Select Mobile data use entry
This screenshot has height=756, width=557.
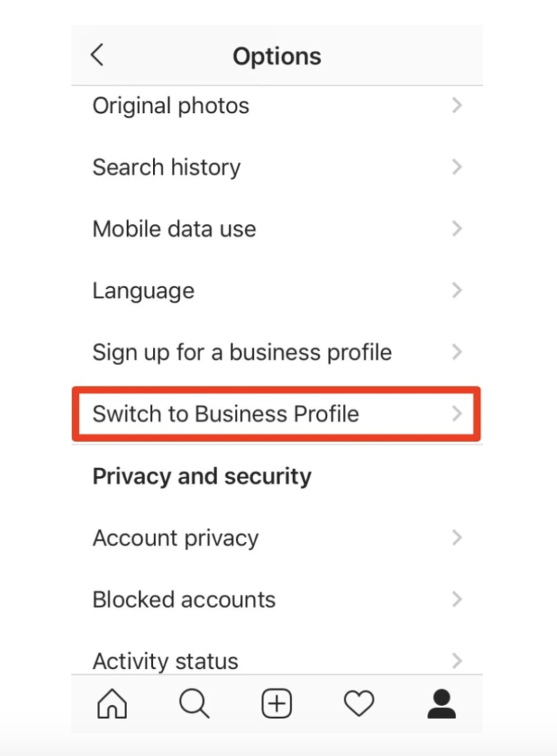pyautogui.click(x=277, y=229)
